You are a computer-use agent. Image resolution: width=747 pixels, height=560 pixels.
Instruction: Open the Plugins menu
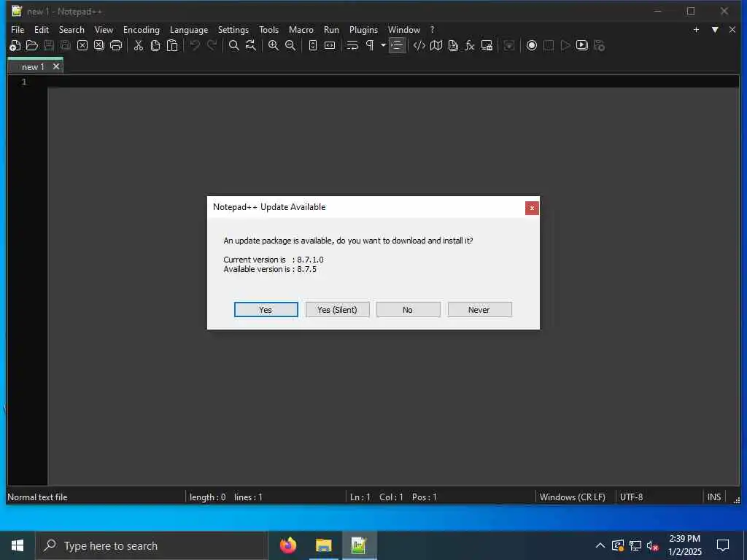tap(363, 29)
